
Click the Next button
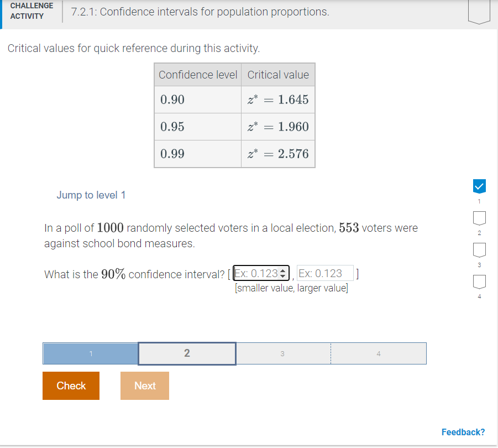coord(144,386)
